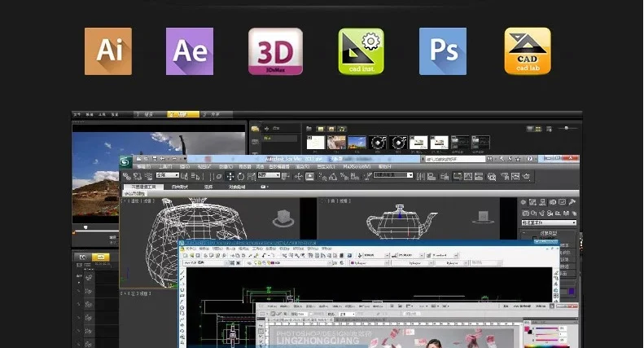Click the marquee tool icon in Photoshop options bar
Viewport: 644px width, 348px height.
(262, 314)
